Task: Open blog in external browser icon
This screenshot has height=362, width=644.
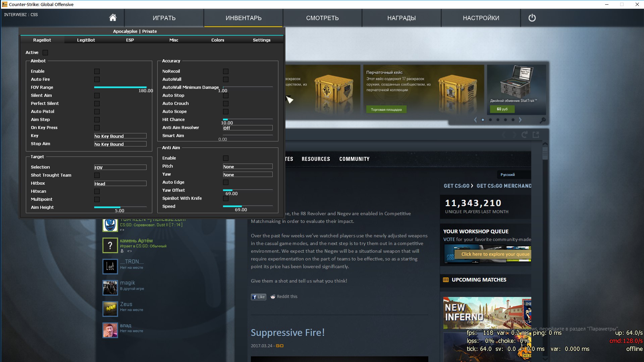Action: click(x=536, y=134)
